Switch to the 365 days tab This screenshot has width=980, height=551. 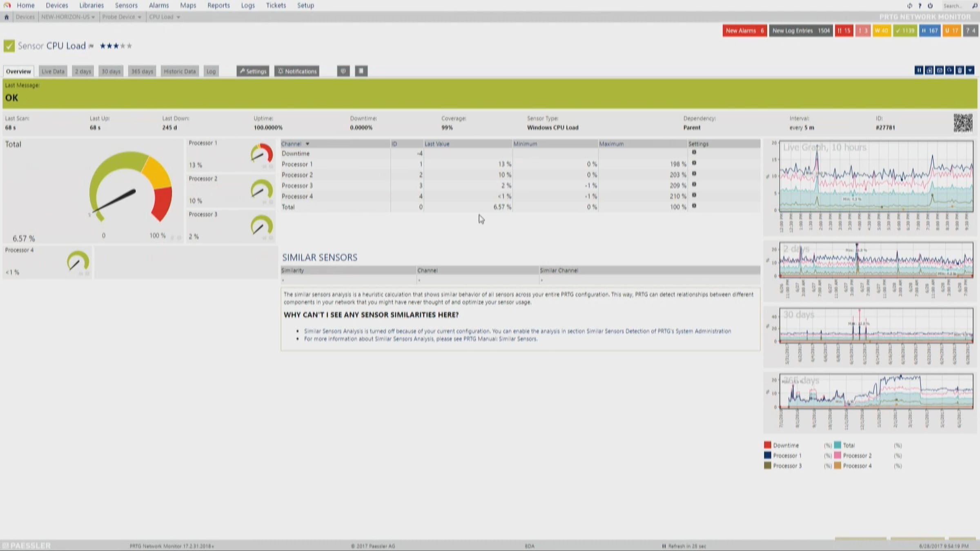click(x=142, y=71)
